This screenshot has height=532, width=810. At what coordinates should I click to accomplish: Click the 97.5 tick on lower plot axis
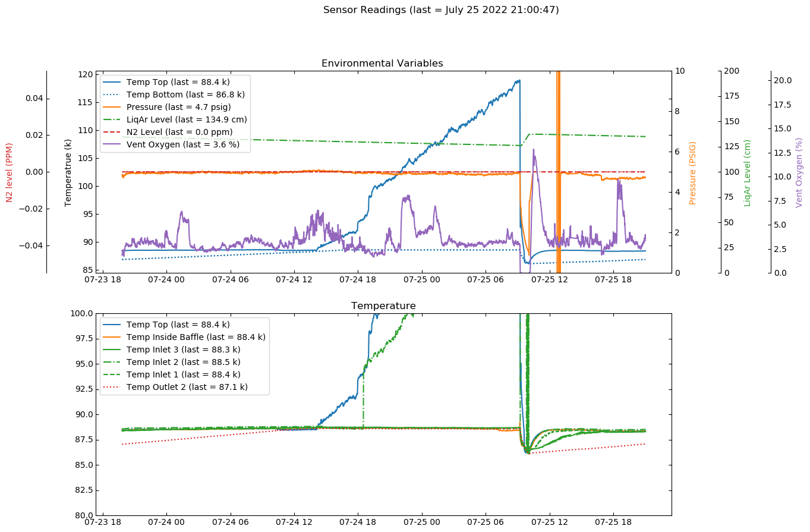coord(85,338)
